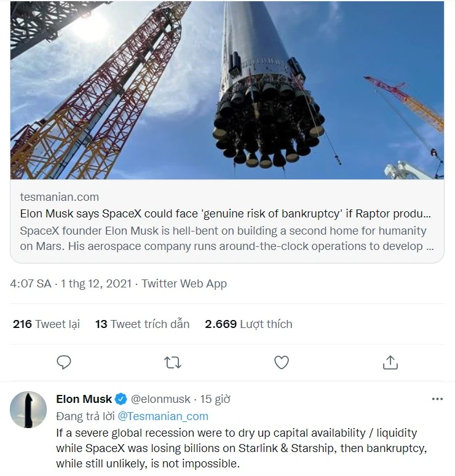This screenshot has width=455, height=476.
Task: Show the 2.669 Lượt thích list
Action: tap(248, 324)
